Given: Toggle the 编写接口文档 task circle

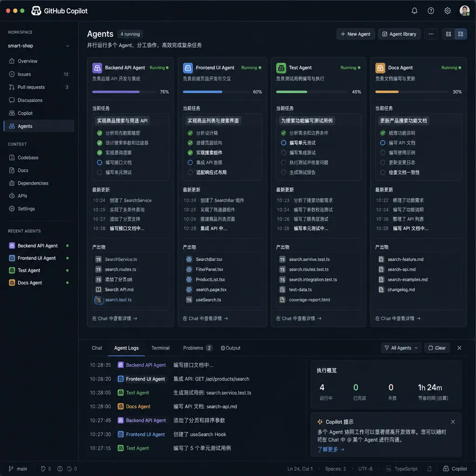Looking at the screenshot, I should 99,162.
